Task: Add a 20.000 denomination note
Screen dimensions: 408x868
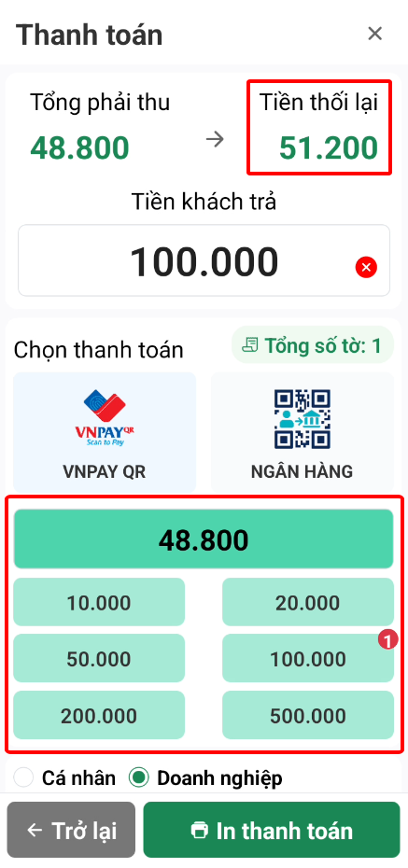Action: pos(308,602)
